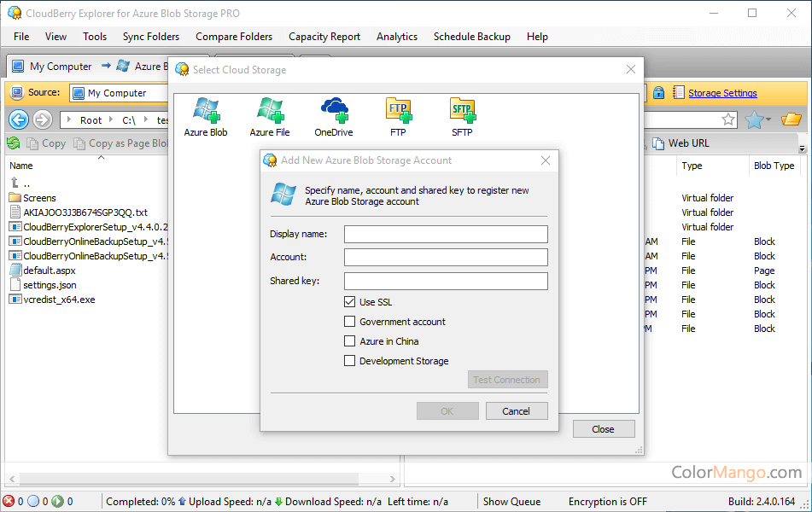Click the back navigation arrow
Image resolution: width=812 pixels, height=512 pixels.
coord(18,119)
